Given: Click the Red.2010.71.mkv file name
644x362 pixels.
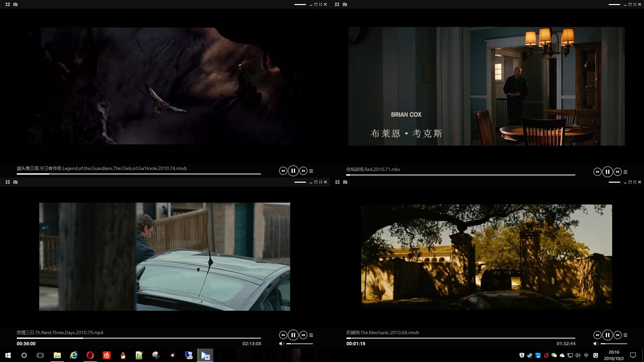Looking at the screenshot, I should (x=373, y=169).
